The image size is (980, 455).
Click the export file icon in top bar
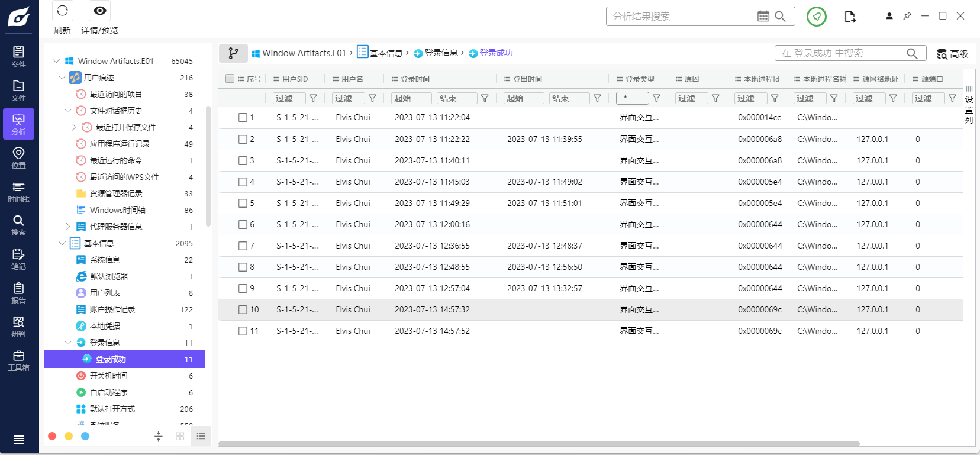[850, 17]
